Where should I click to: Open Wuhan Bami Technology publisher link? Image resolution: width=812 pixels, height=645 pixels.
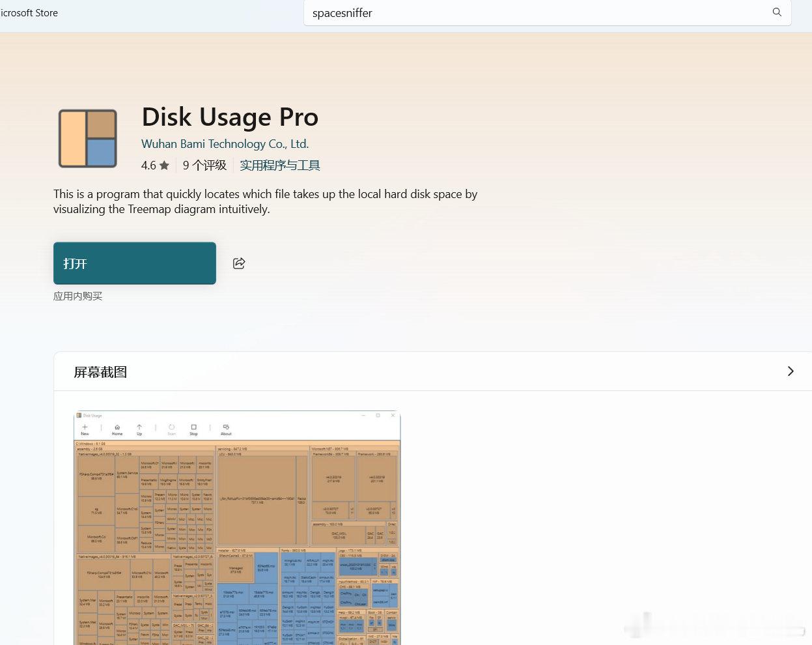click(225, 144)
